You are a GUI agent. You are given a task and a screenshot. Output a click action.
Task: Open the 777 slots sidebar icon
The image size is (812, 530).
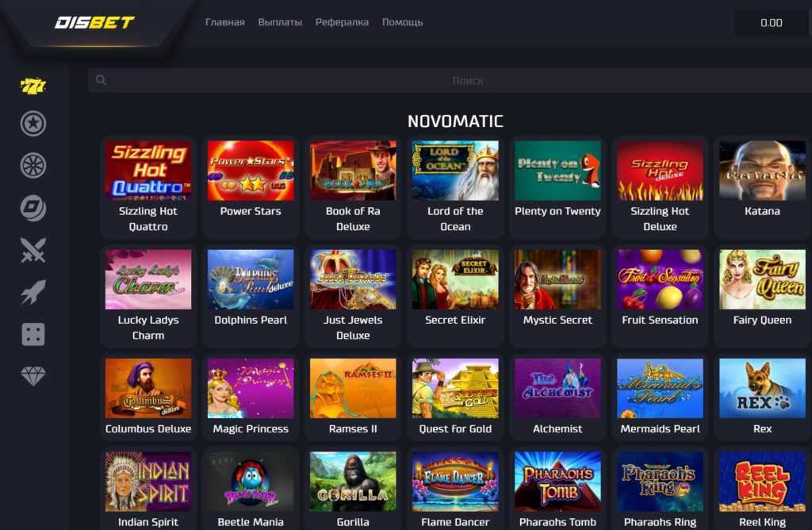(x=33, y=86)
